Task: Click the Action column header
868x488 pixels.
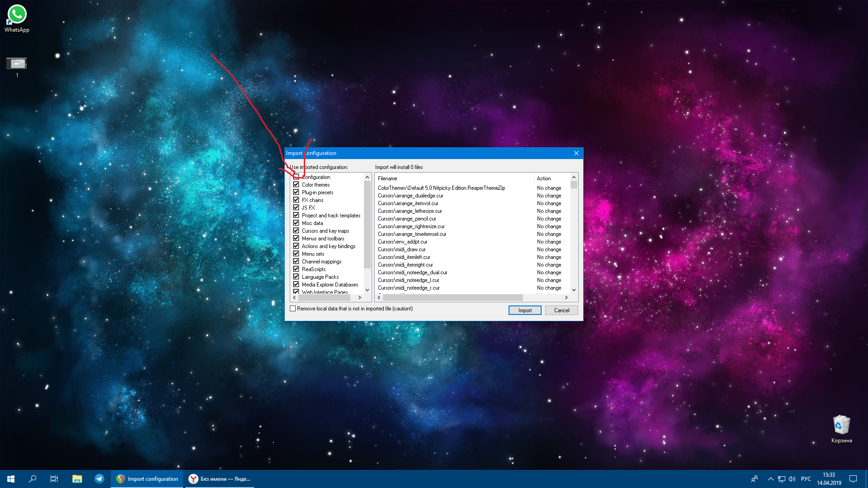Action: (544, 178)
